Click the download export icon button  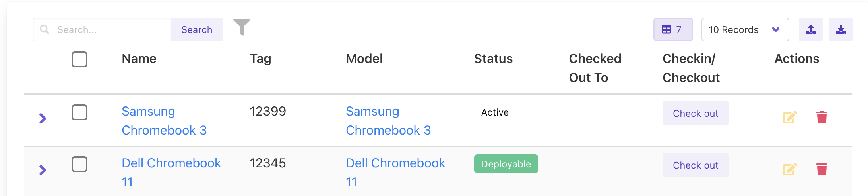(x=841, y=29)
